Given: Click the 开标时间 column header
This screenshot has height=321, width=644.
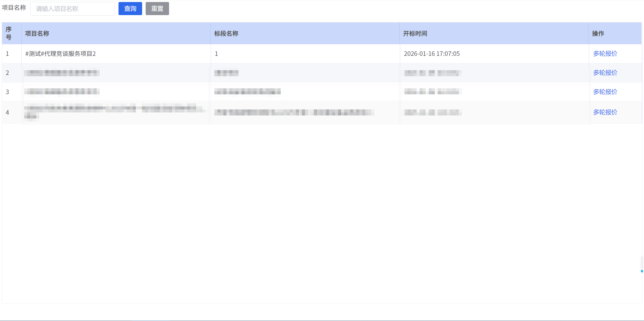Looking at the screenshot, I should tap(415, 33).
